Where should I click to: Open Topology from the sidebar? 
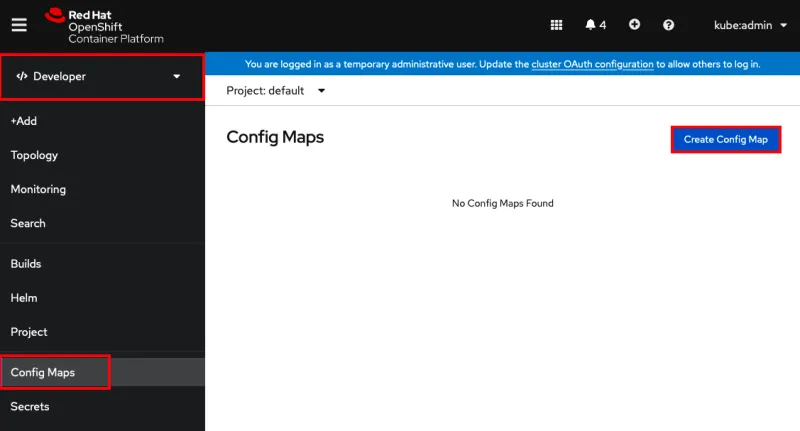[x=34, y=155]
